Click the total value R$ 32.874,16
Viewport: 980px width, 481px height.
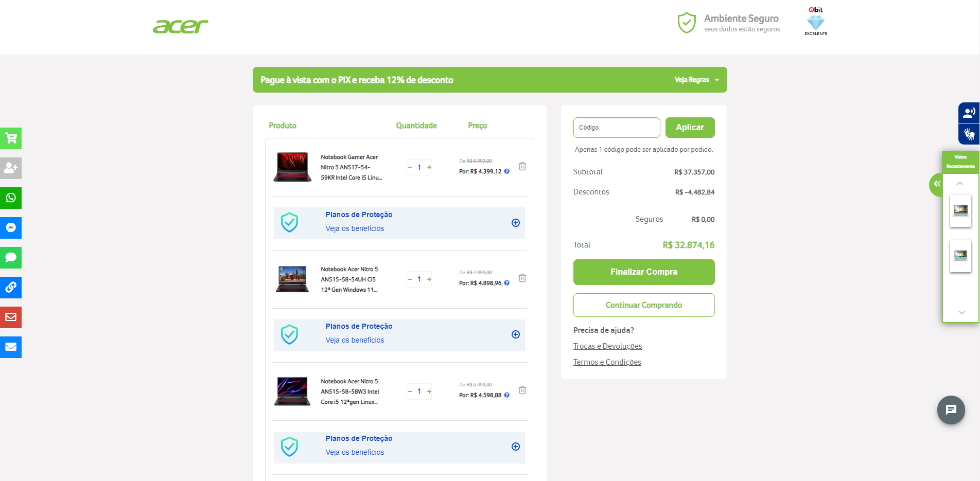pyautogui.click(x=689, y=245)
